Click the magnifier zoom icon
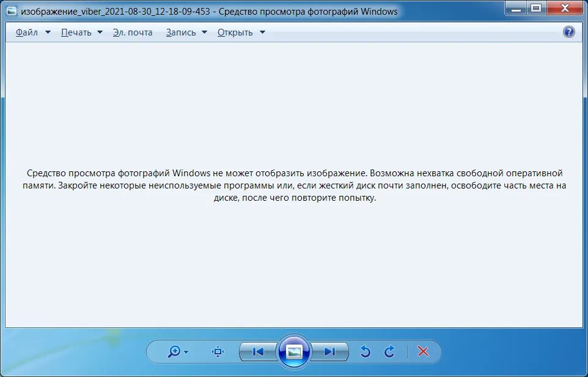 (174, 351)
